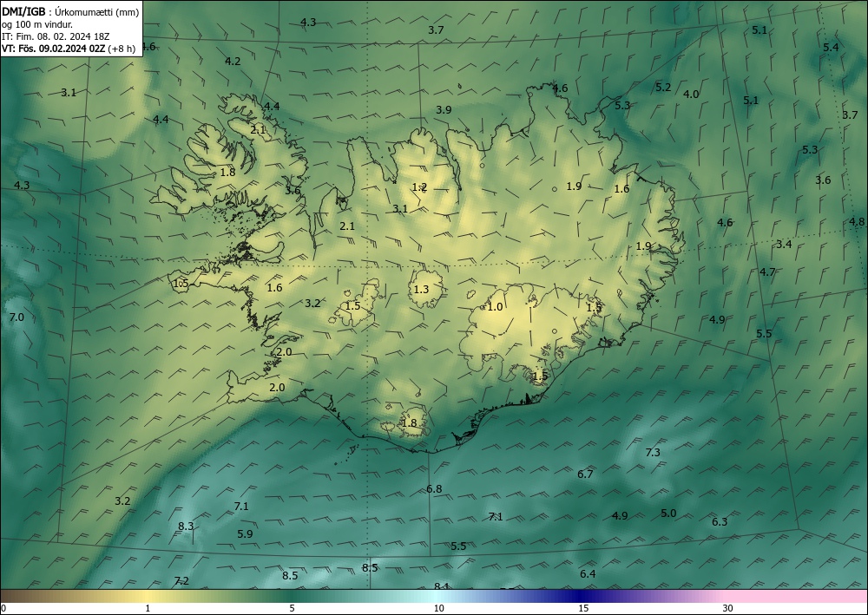Select the 'VT: Fös. 09.02.2024 02Z (+8 h)' line

tap(69, 49)
